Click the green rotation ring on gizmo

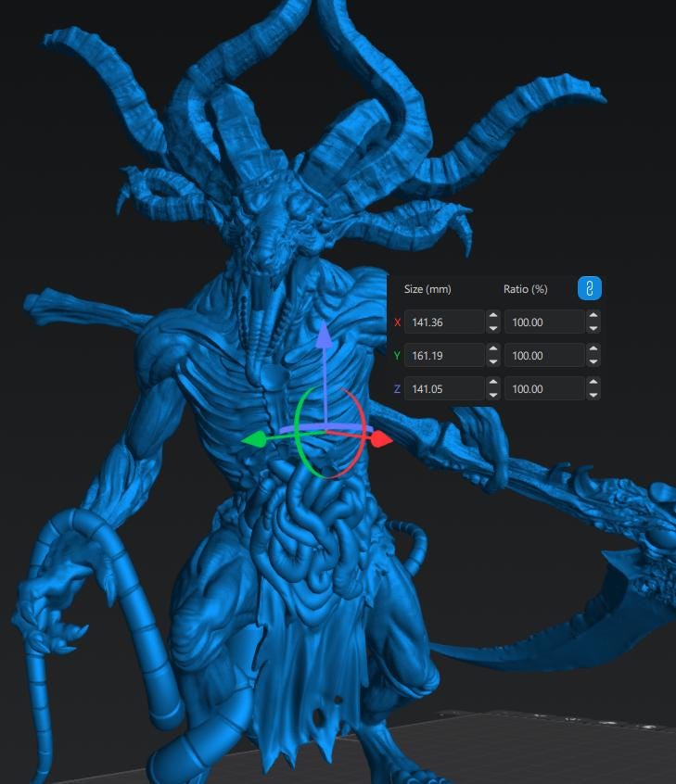click(x=300, y=430)
